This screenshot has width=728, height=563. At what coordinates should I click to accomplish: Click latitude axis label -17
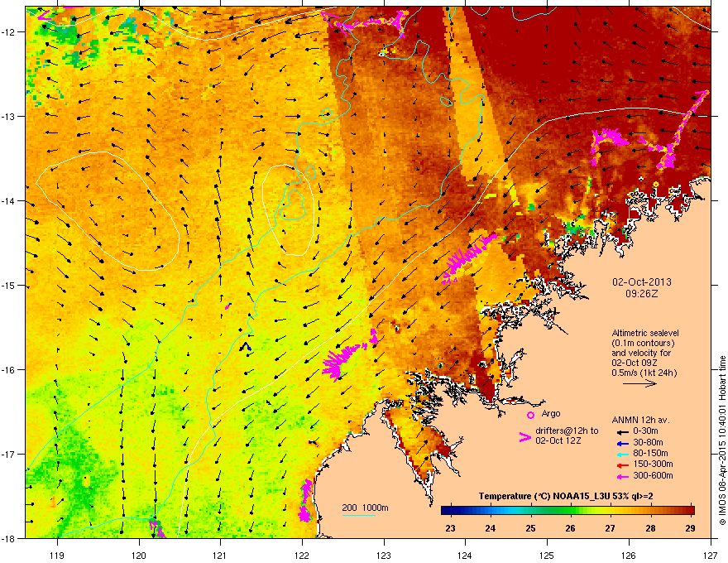coord(8,454)
